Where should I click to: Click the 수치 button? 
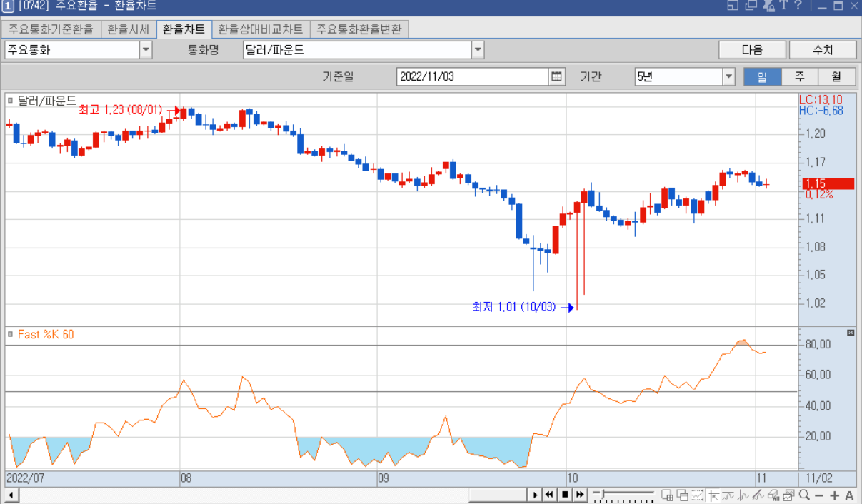[x=823, y=50]
